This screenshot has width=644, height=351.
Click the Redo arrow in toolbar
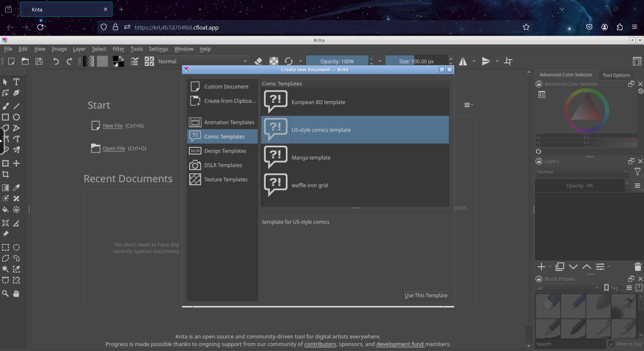(x=70, y=61)
